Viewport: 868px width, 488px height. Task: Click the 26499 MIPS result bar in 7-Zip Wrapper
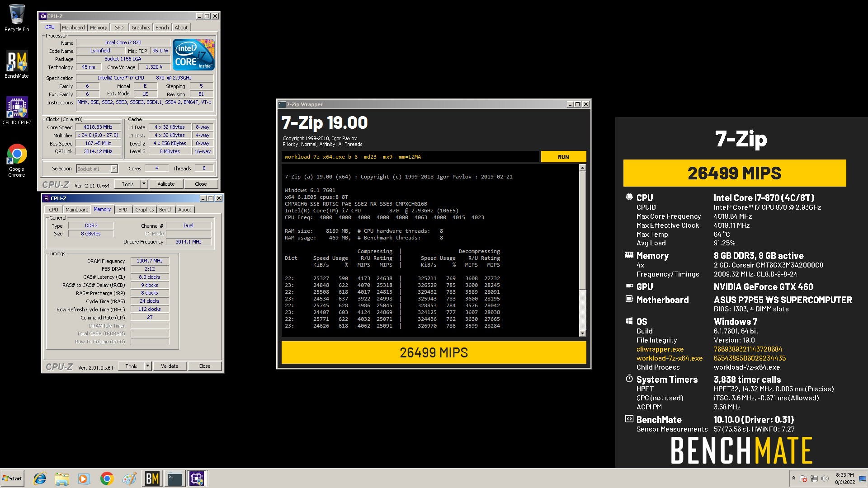point(434,352)
